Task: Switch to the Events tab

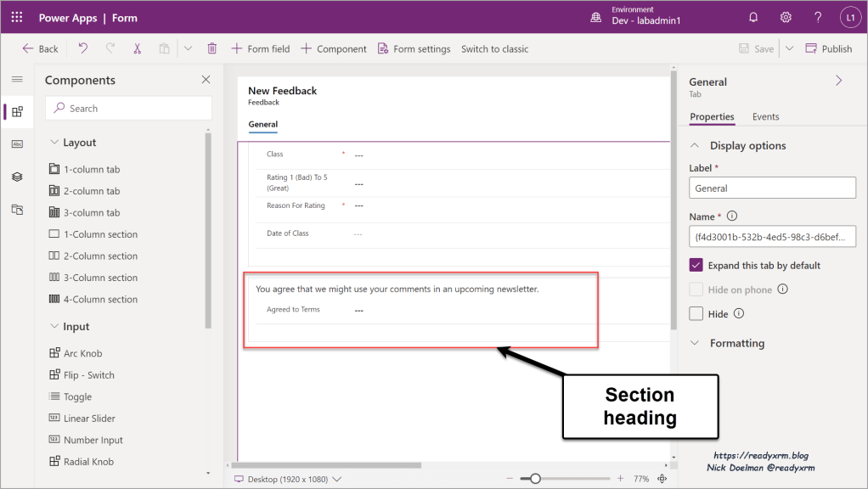Action: pyautogui.click(x=765, y=116)
